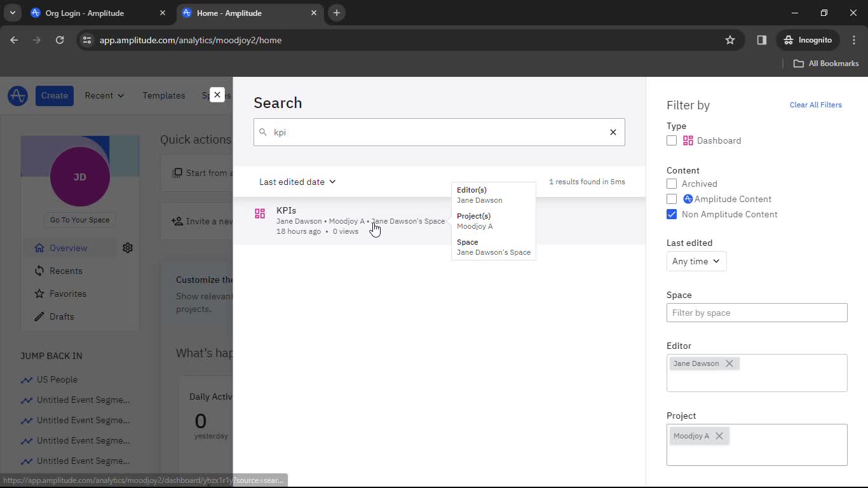Click "Moodjoy A" in the tooltip
868x488 pixels.
point(475,226)
